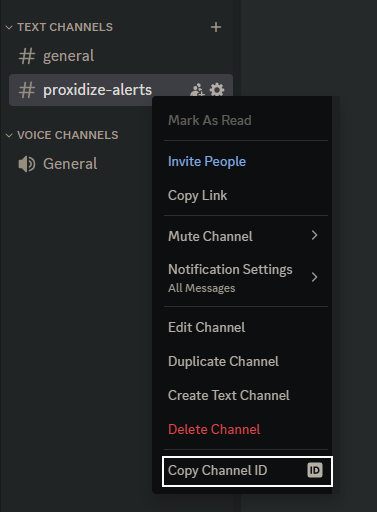This screenshot has width=377, height=512.
Task: Click the hash icon beside proxidize-alerts
Action: click(x=27, y=90)
